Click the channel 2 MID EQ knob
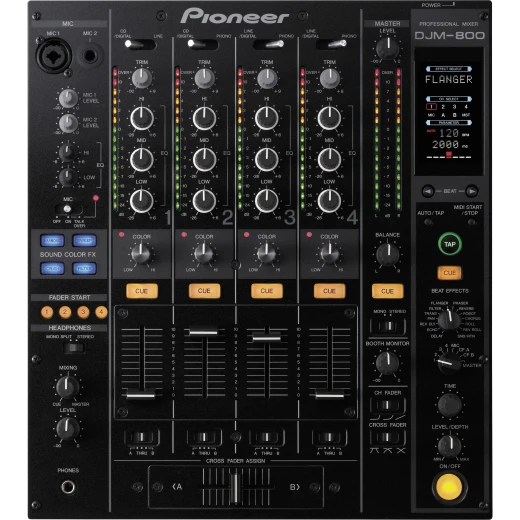 click(204, 160)
